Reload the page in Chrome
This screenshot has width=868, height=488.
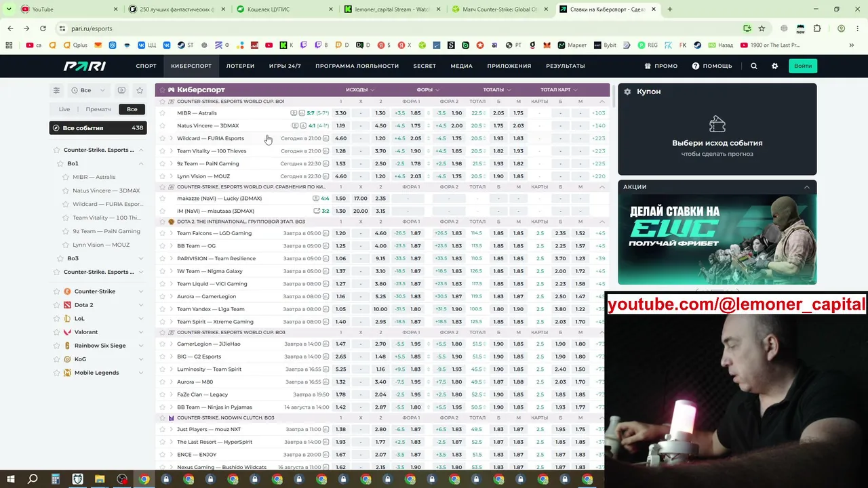tap(43, 28)
